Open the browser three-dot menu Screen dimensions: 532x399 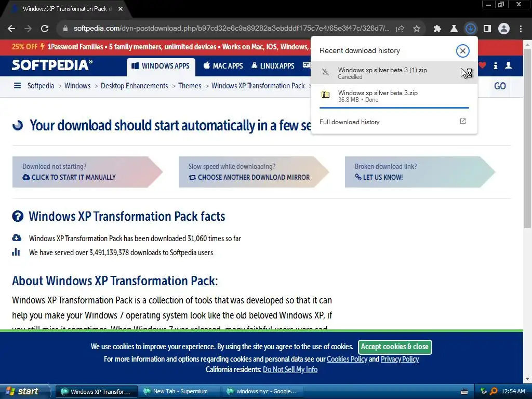point(521,29)
